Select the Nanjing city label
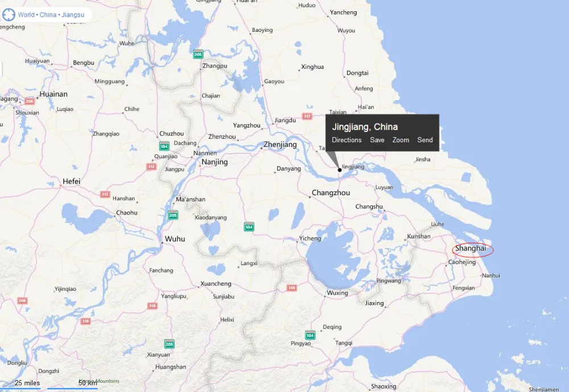 pos(215,162)
